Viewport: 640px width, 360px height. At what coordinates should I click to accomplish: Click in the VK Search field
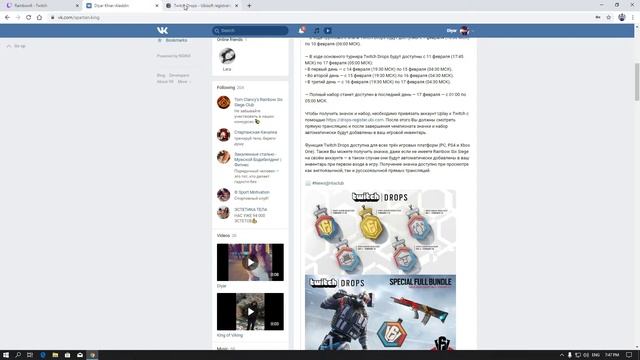[250, 30]
